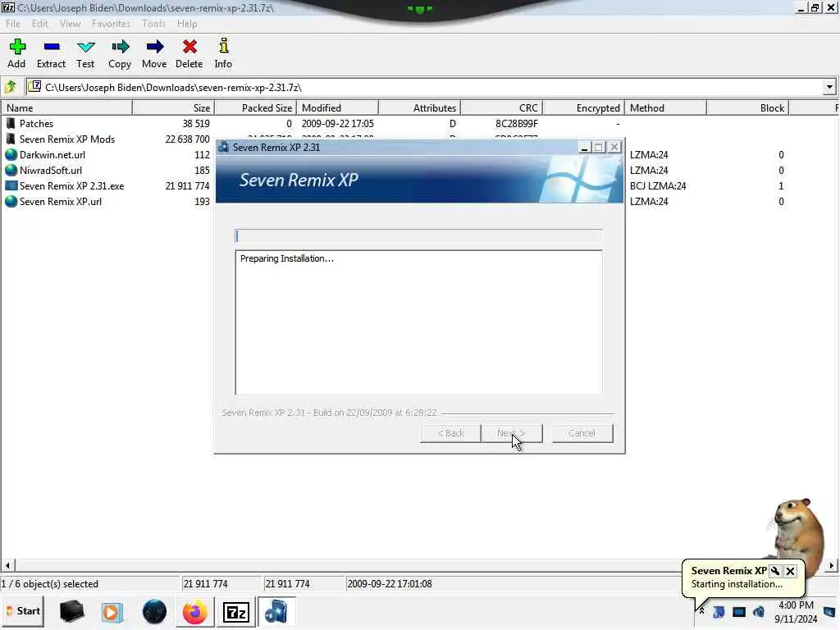This screenshot has width=840, height=630.
Task: Sort by Encrypted column header
Action: tap(584, 107)
